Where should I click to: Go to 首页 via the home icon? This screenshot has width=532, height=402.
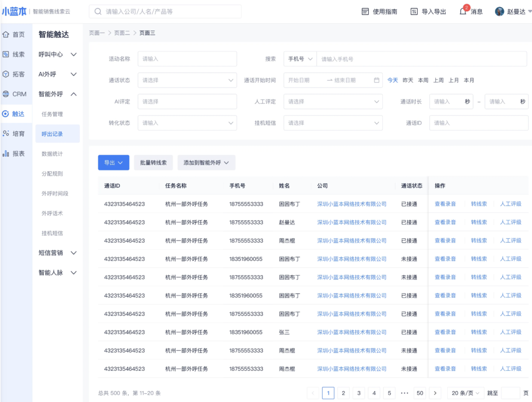[6, 34]
